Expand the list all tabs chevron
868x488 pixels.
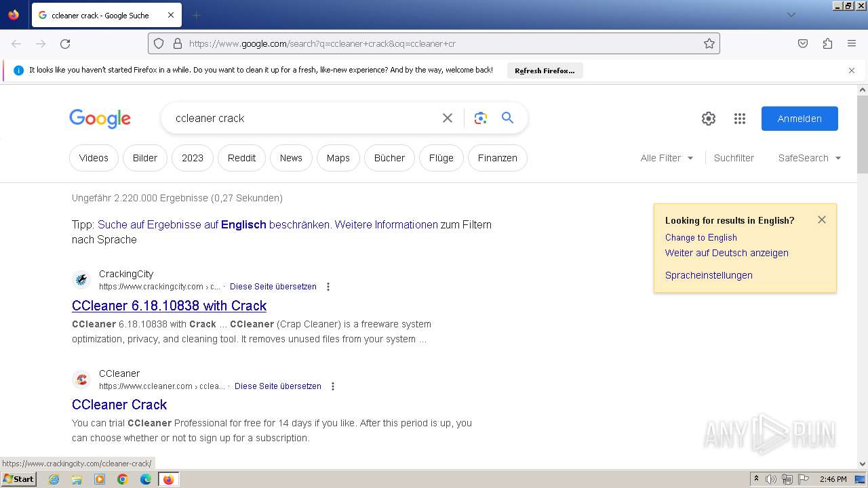click(x=791, y=15)
